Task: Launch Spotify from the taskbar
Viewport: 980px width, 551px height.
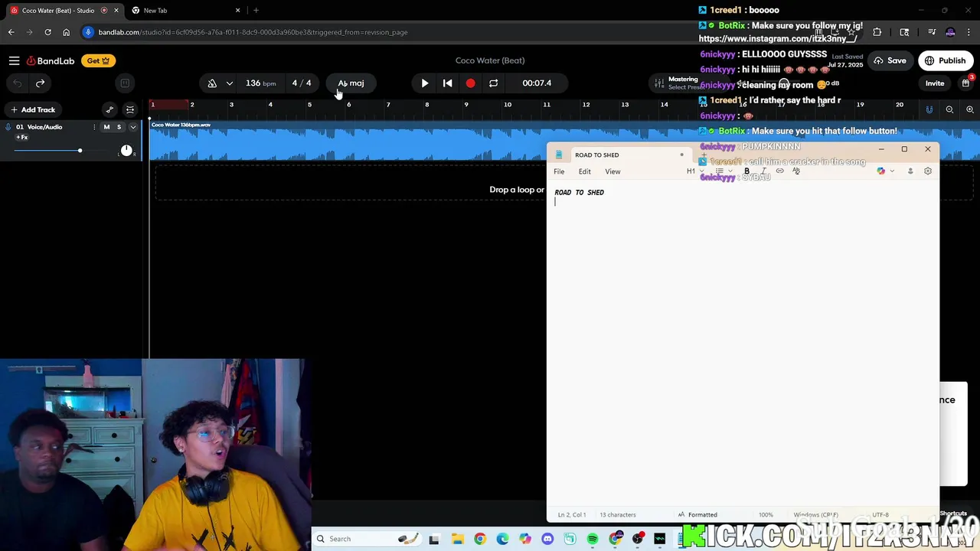Action: click(593, 539)
